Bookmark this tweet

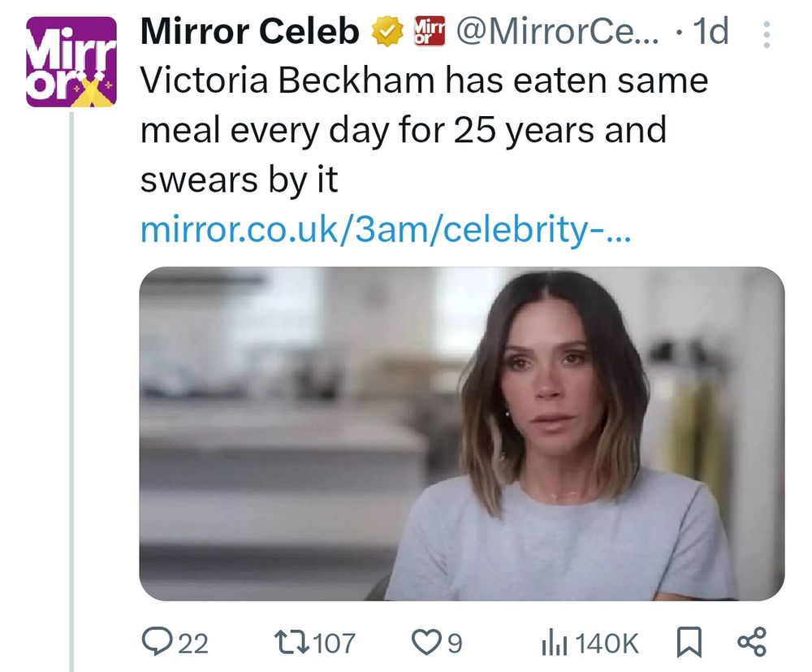point(687,643)
